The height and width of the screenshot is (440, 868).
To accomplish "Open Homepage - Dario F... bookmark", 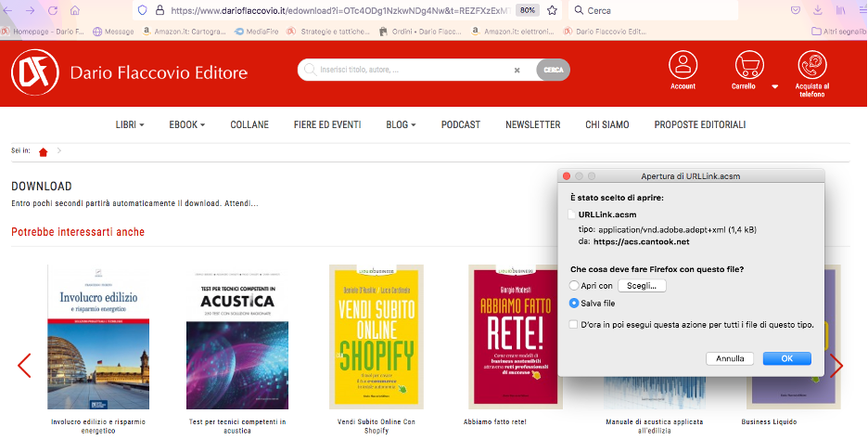I will pos(44,32).
